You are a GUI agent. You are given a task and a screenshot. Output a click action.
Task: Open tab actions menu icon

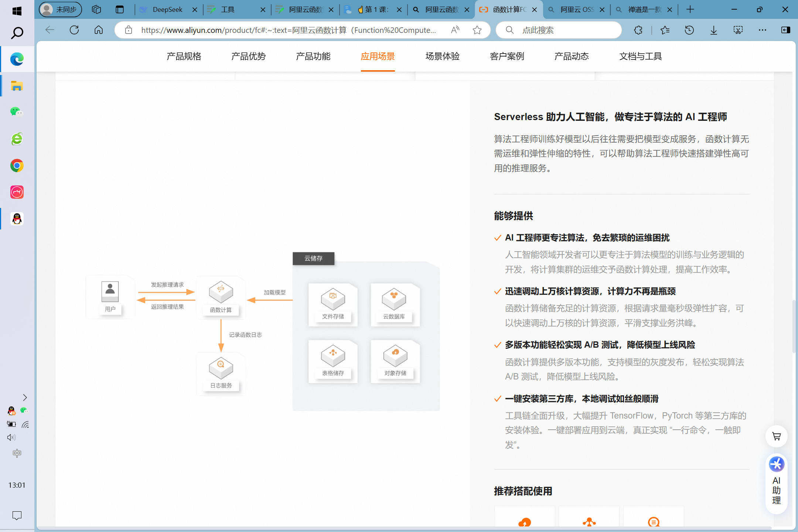(120, 10)
